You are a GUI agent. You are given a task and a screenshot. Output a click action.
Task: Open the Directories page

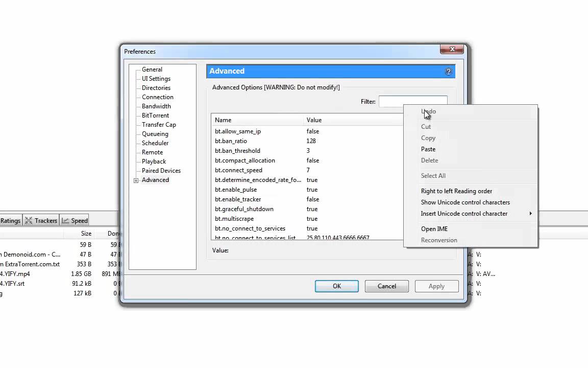(156, 88)
